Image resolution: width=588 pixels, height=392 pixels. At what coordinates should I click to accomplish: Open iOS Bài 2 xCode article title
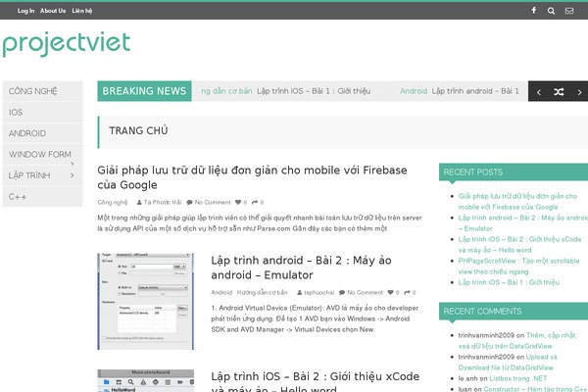tap(315, 381)
